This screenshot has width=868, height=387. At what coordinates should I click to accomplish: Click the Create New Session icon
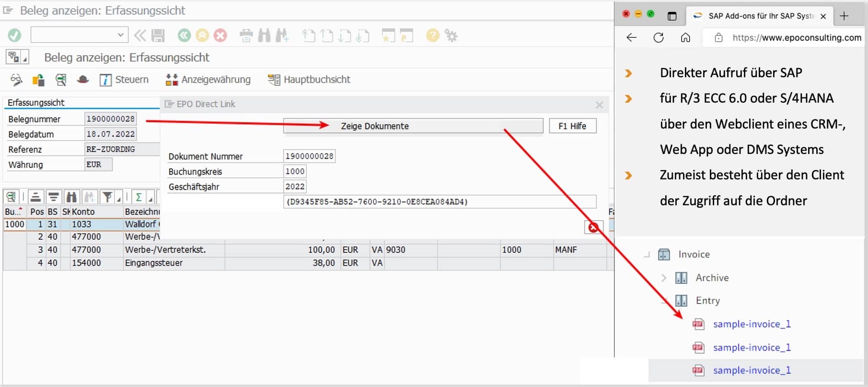[x=388, y=35]
